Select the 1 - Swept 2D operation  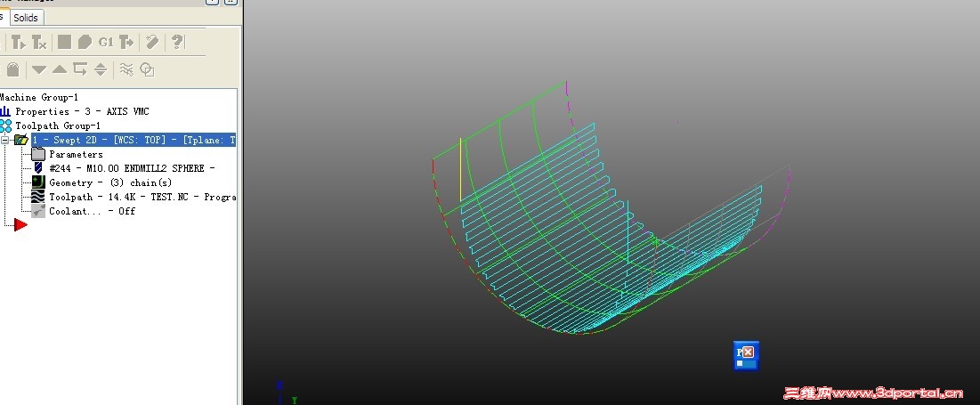[134, 140]
